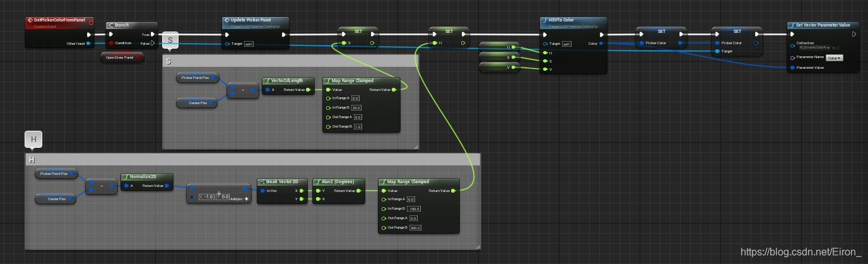
Task: Click the Out Range B 360.0 field
Action: (x=415, y=227)
